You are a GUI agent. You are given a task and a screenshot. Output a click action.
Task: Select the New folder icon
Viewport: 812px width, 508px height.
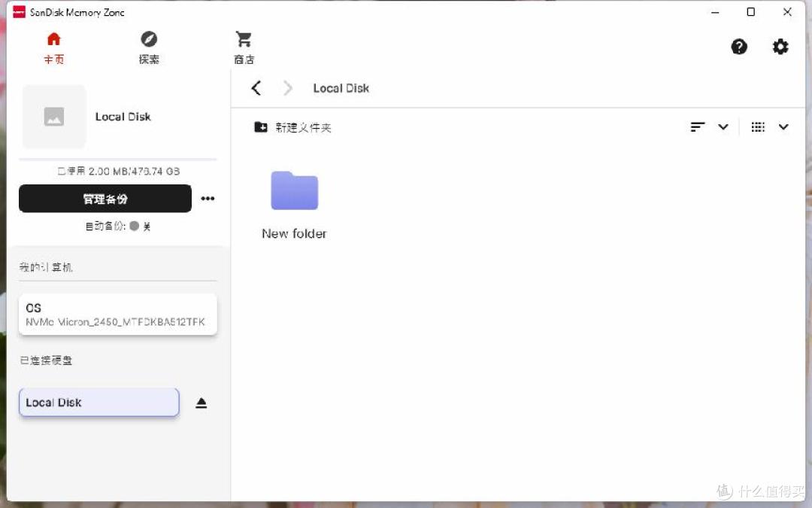(294, 190)
